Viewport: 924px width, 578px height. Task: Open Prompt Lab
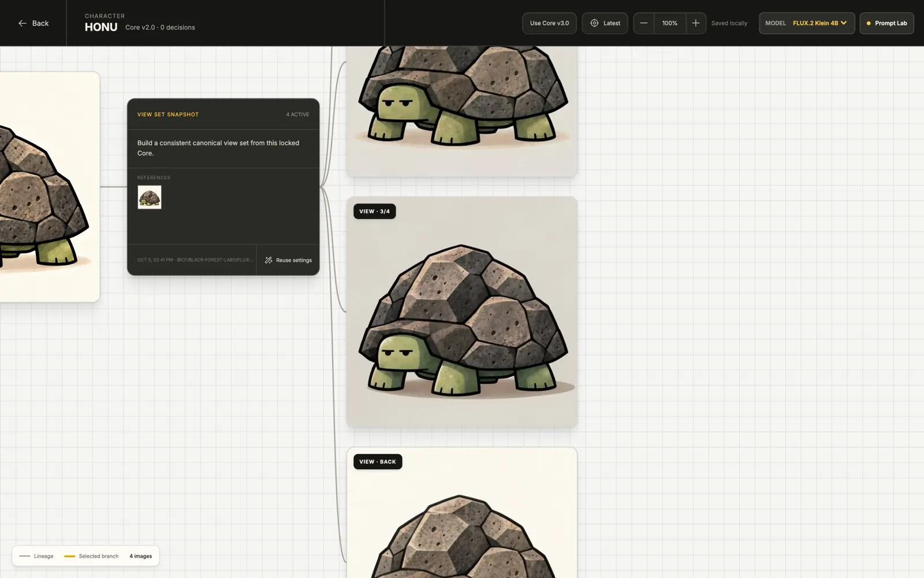[886, 23]
